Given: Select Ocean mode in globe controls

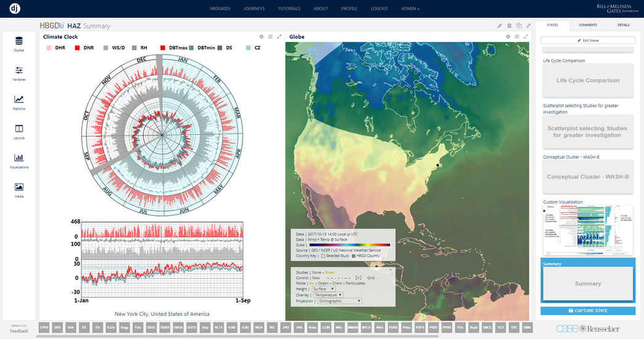Looking at the screenshot, I should point(324,284).
